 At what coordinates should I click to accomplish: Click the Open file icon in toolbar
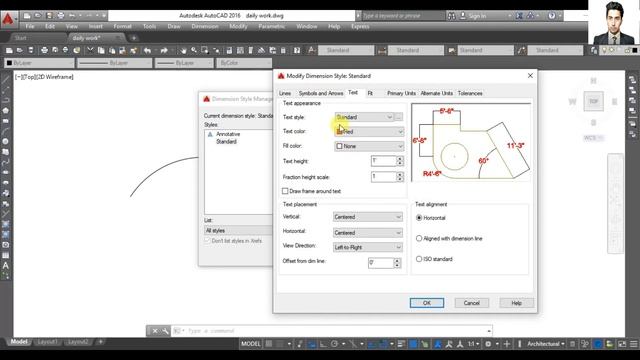coord(20,50)
